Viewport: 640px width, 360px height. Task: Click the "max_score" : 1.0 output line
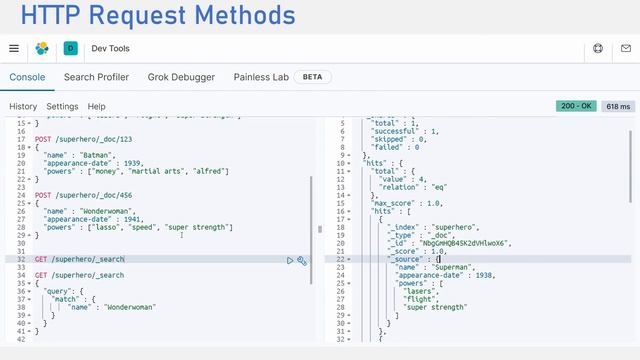407,203
